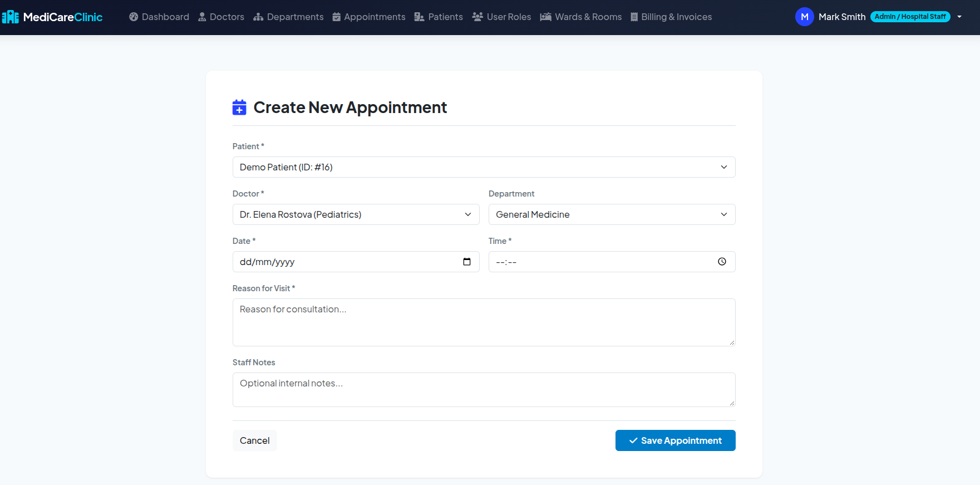
Task: Open the date picker calendar icon
Action: pos(467,262)
